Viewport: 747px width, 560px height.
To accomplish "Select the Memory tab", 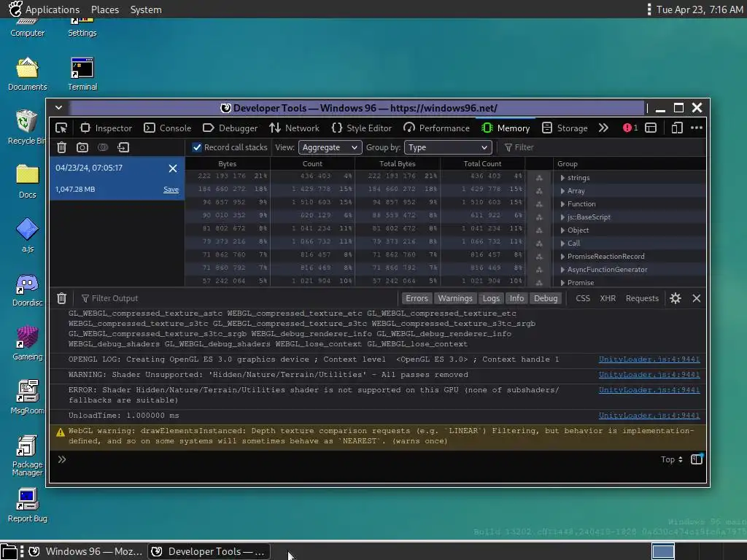I will [506, 128].
